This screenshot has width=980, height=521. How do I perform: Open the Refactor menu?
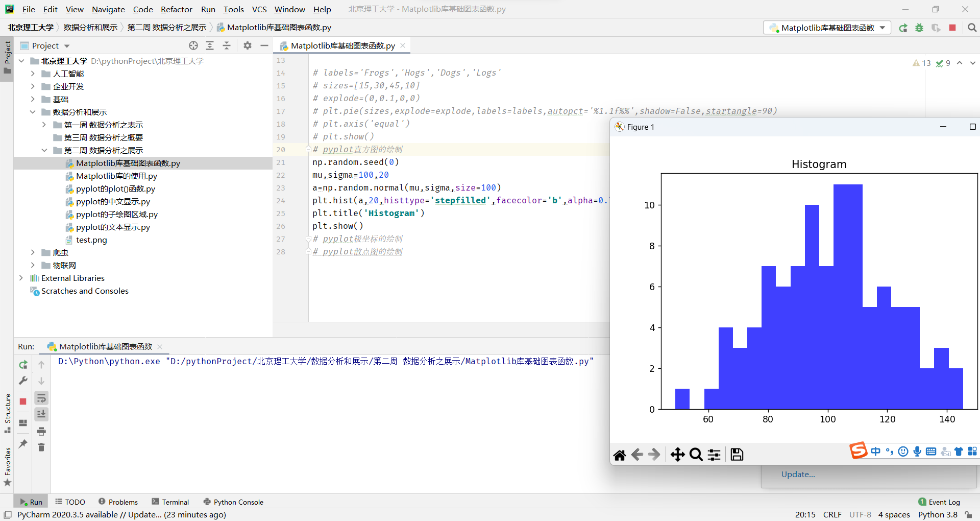click(176, 9)
